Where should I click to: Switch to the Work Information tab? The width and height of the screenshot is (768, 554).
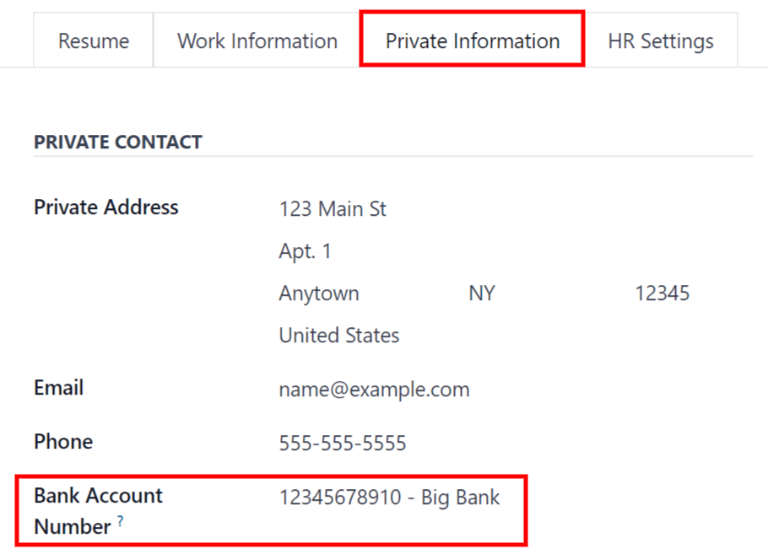257,41
